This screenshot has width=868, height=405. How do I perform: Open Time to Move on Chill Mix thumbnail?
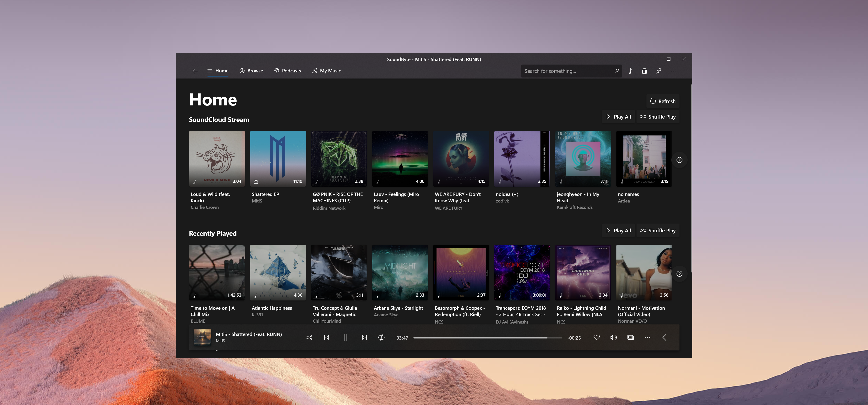[217, 273]
